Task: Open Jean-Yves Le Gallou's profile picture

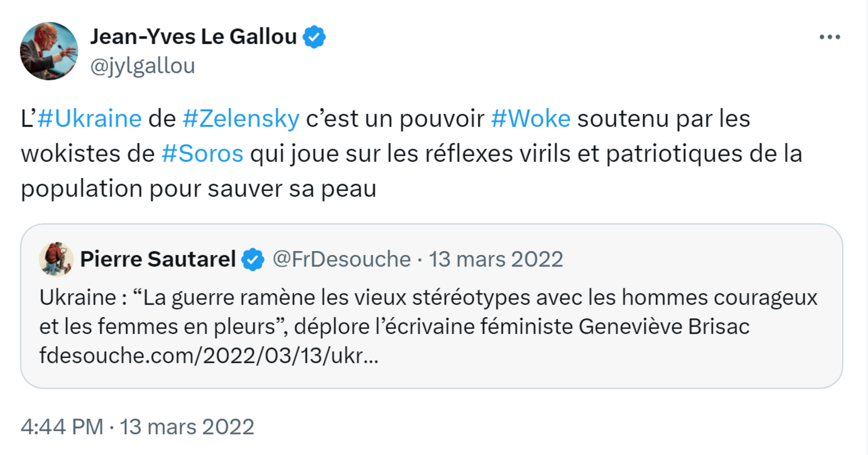Action: tap(49, 51)
